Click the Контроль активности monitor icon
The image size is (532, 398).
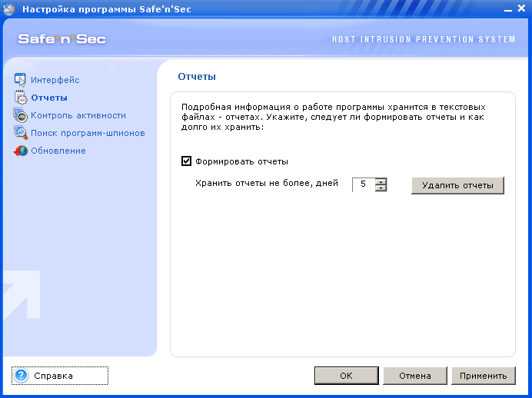point(20,115)
